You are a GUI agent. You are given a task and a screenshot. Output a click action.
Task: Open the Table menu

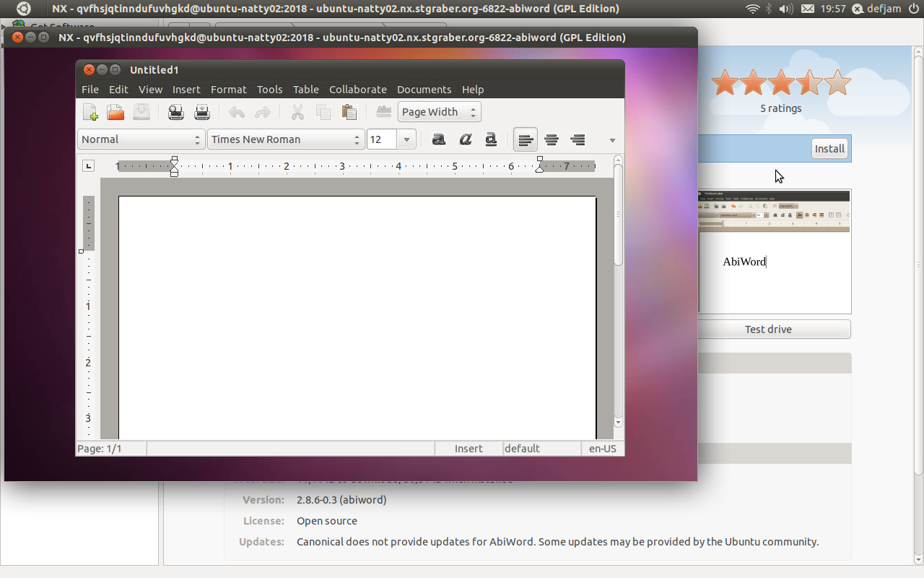306,90
